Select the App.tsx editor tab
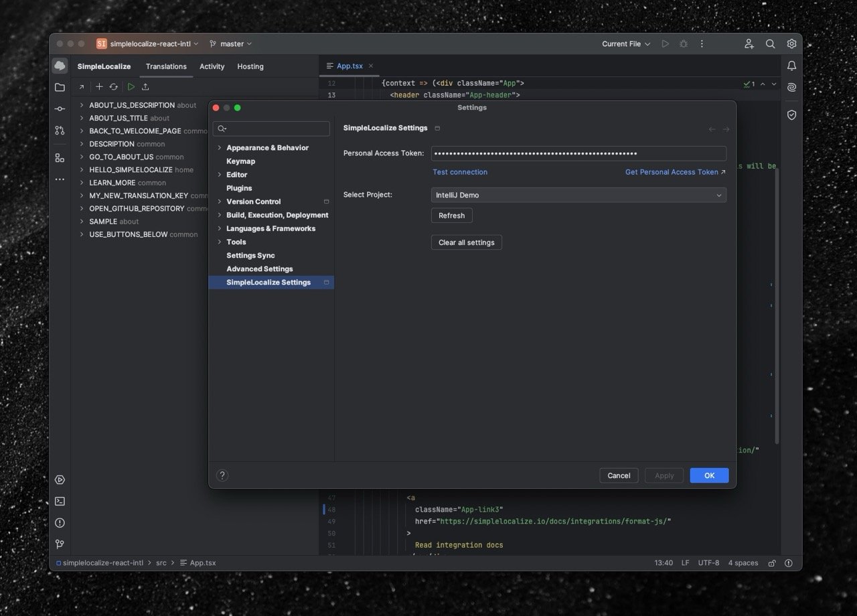857x616 pixels. [349, 66]
